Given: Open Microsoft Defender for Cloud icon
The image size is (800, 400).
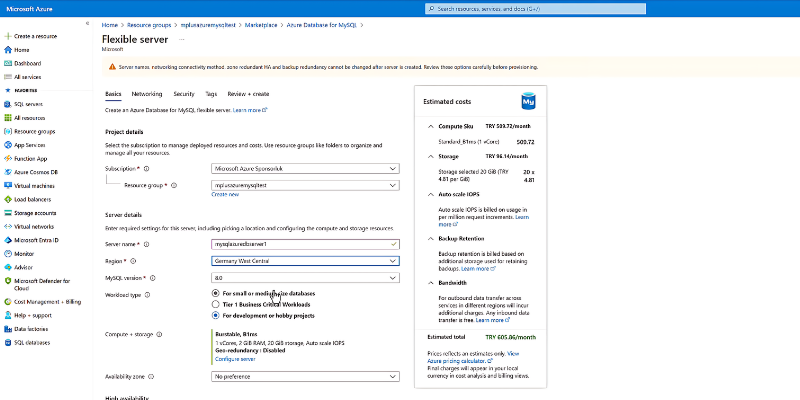Looking at the screenshot, I should pyautogui.click(x=8, y=281).
